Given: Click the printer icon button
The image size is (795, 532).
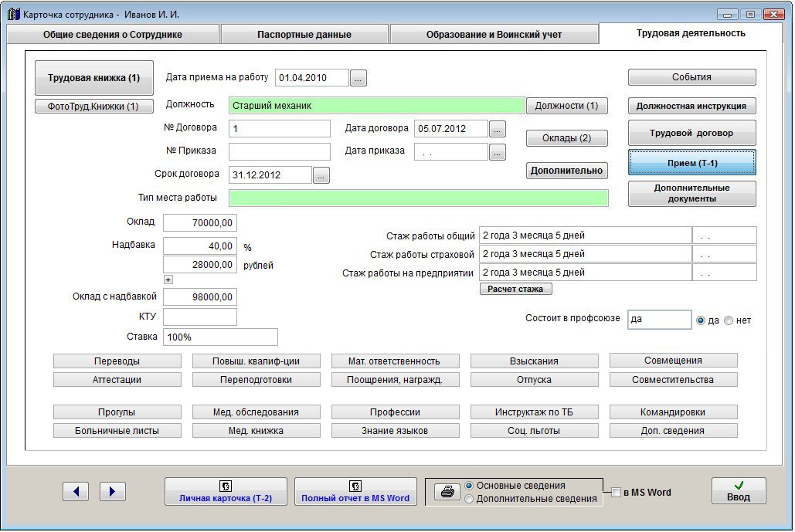Looking at the screenshot, I should (447, 492).
